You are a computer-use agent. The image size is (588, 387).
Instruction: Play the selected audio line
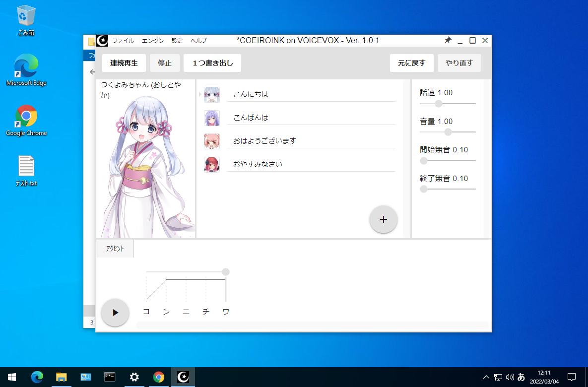click(115, 313)
